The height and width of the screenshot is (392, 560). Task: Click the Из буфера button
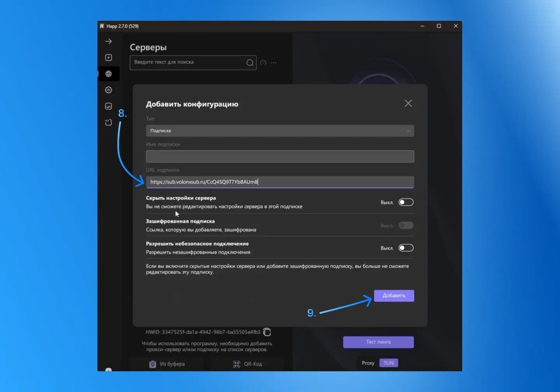[167, 364]
